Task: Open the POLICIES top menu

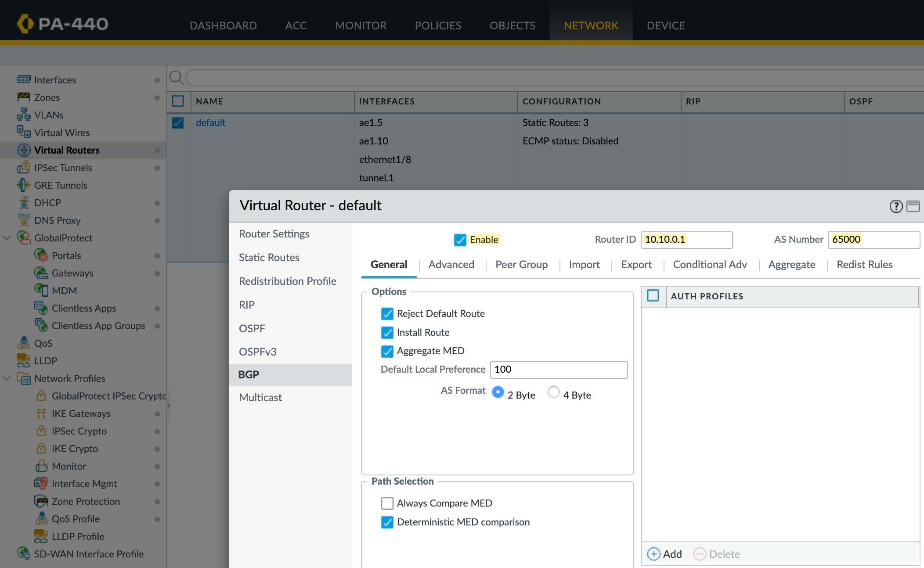Action: pyautogui.click(x=438, y=25)
